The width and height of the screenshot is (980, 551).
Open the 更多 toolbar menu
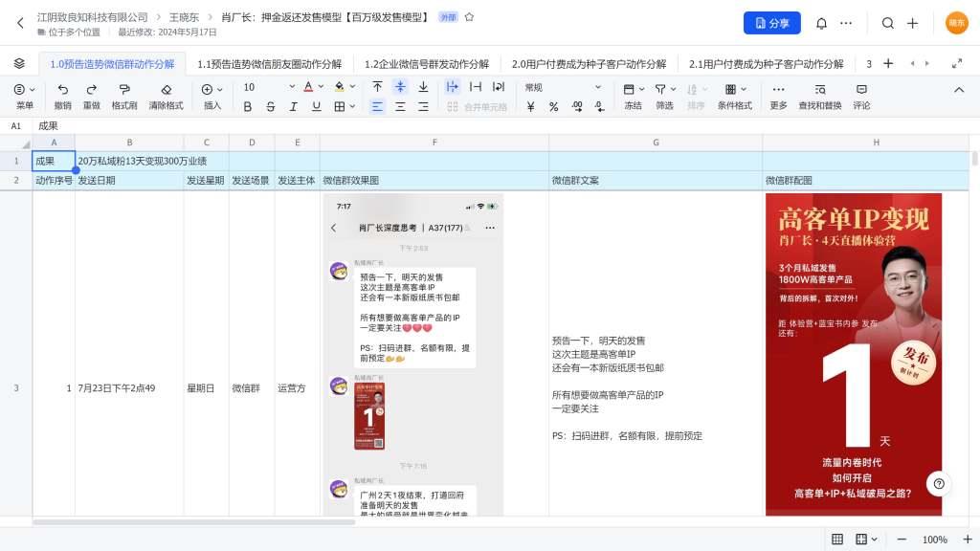(778, 97)
